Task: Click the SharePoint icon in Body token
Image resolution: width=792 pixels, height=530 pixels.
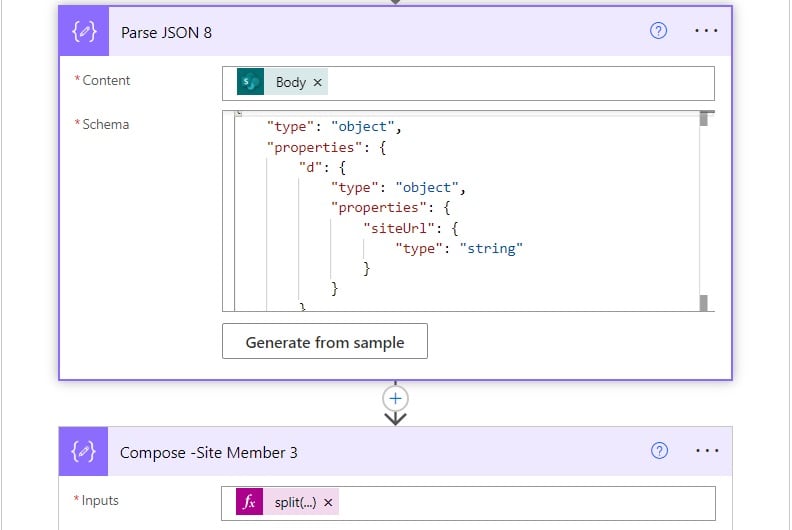Action: click(251, 82)
